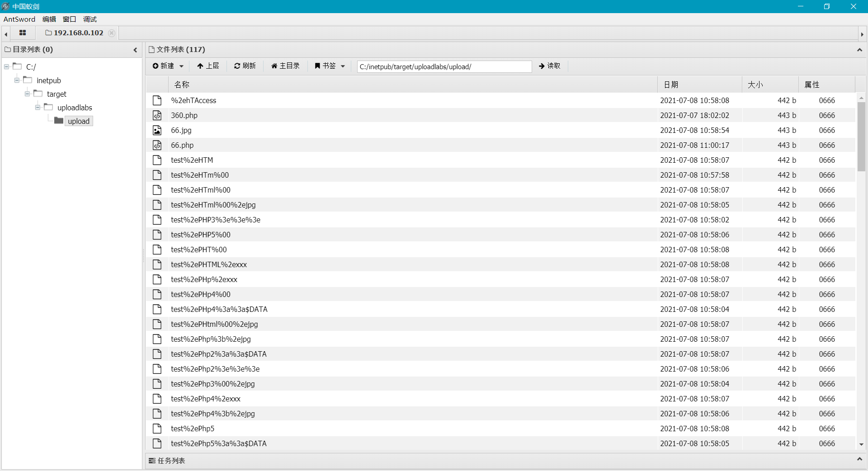Open the 调试 menu
Screen dimensions: 868x471
[x=90, y=19]
